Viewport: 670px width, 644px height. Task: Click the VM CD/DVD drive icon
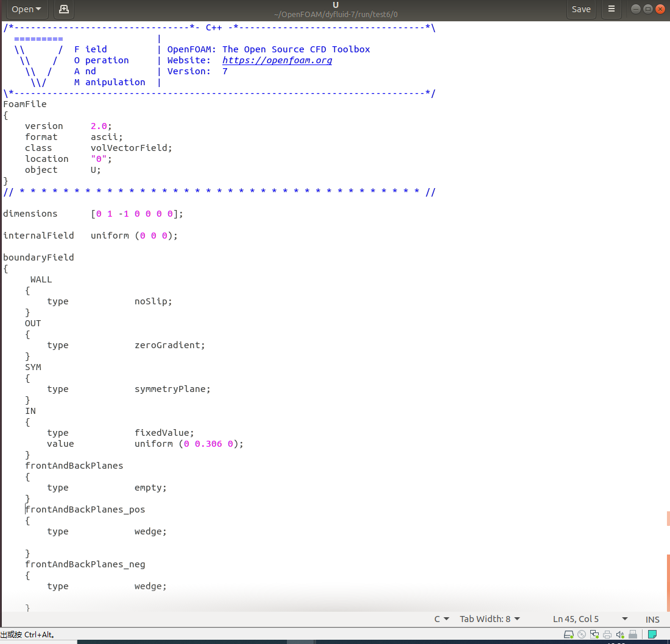point(582,635)
